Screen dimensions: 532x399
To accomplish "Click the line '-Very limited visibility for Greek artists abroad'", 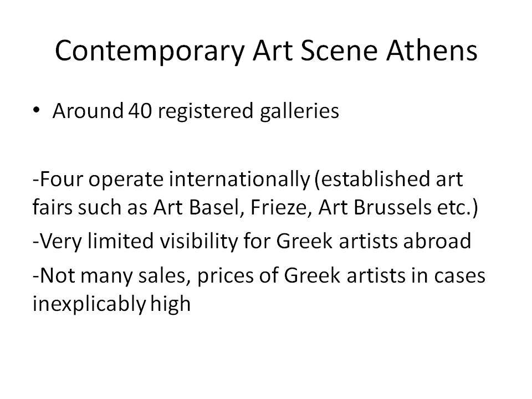I will point(252,242).
